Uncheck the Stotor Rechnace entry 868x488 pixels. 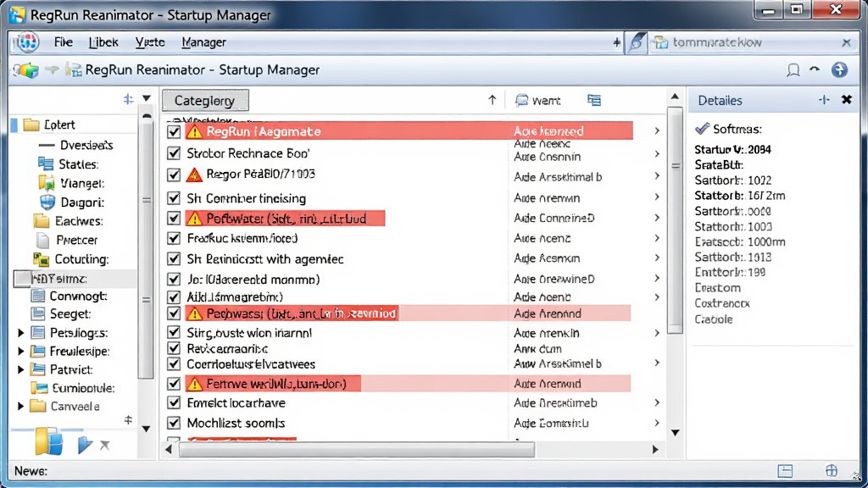[x=174, y=153]
